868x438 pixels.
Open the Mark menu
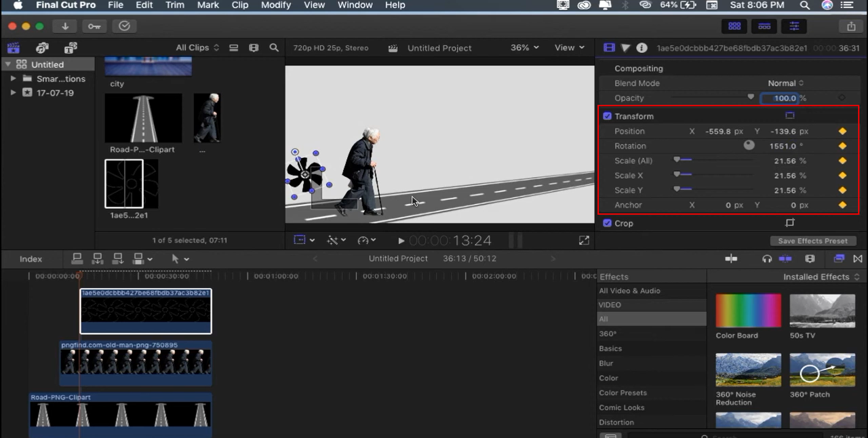pyautogui.click(x=208, y=5)
